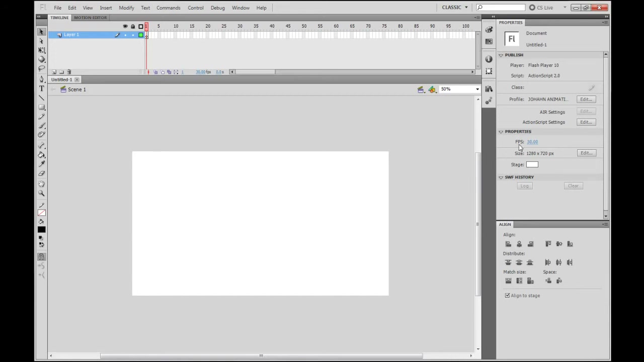
Task: Select the Eraser tool
Action: click(42, 173)
